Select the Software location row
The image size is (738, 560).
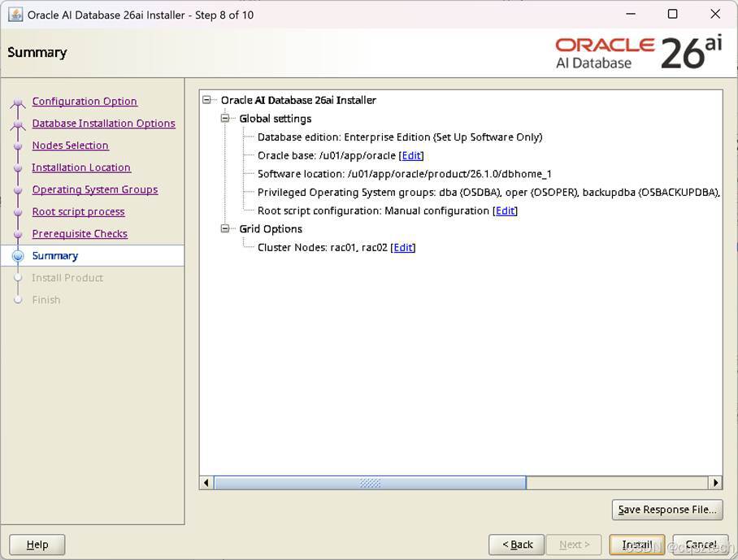404,174
